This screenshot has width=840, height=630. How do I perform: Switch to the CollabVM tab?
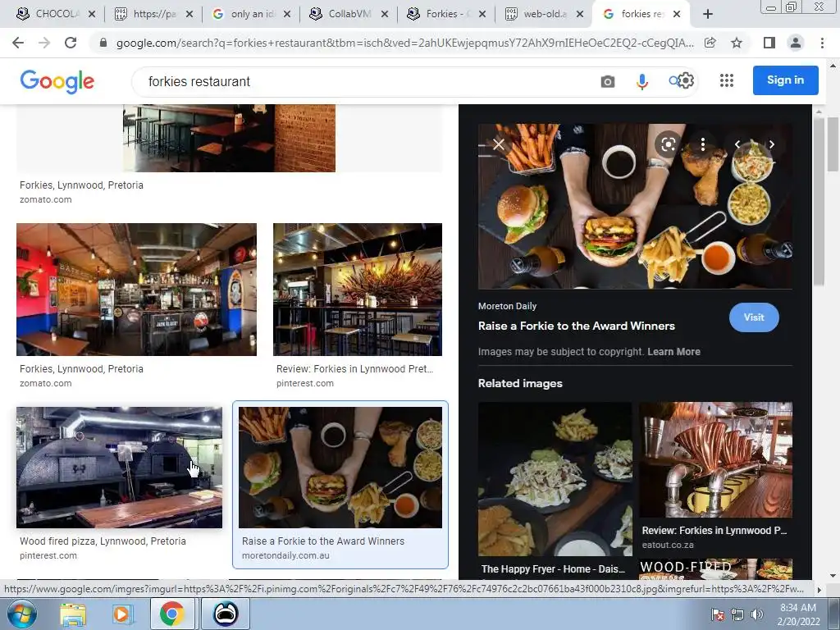click(349, 14)
